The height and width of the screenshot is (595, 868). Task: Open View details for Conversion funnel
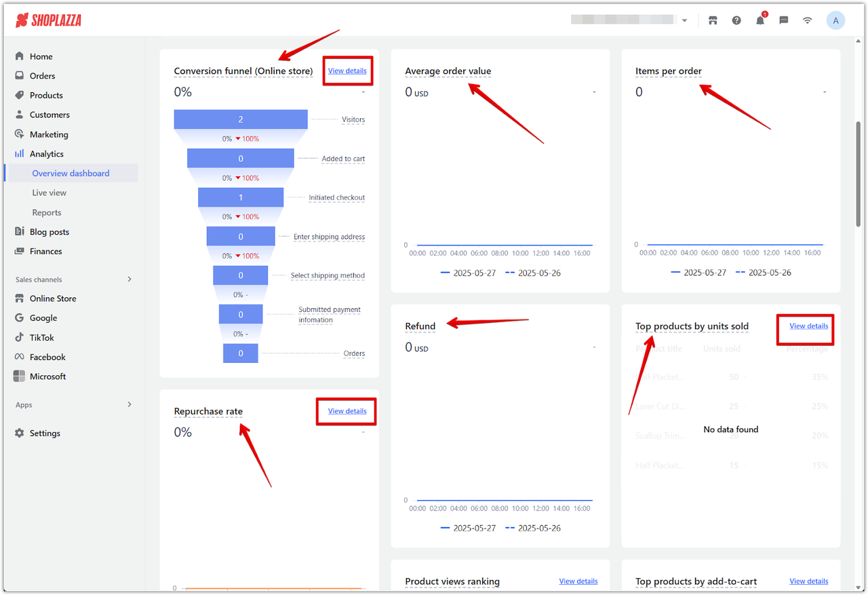coord(347,71)
